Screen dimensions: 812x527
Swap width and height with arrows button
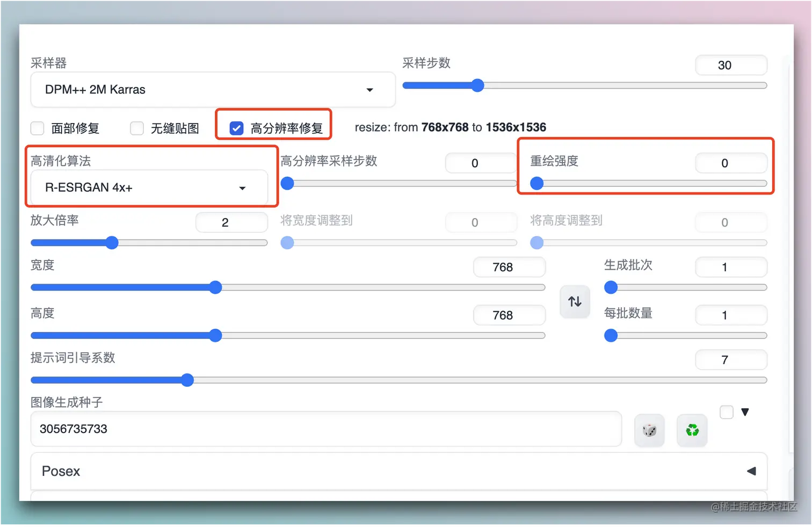tap(575, 302)
